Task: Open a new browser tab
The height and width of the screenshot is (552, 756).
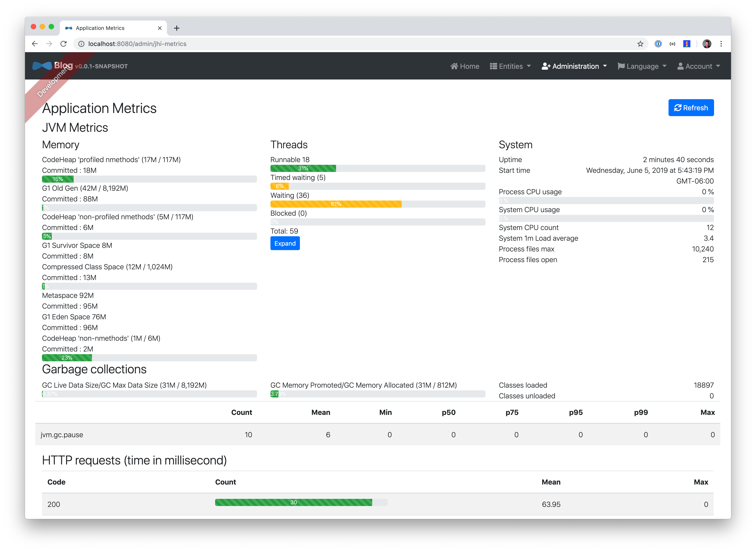Action: pos(177,28)
